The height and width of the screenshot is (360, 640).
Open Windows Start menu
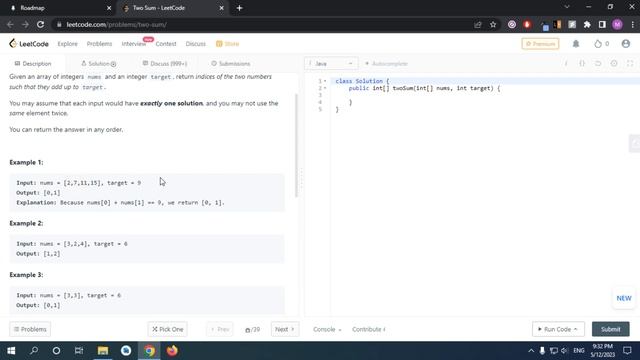[x=11, y=351]
